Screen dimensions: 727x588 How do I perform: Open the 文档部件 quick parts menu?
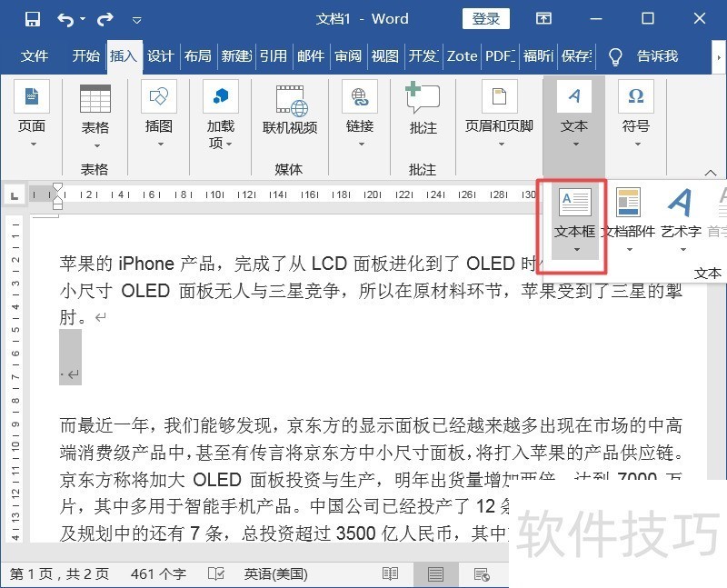(628, 214)
